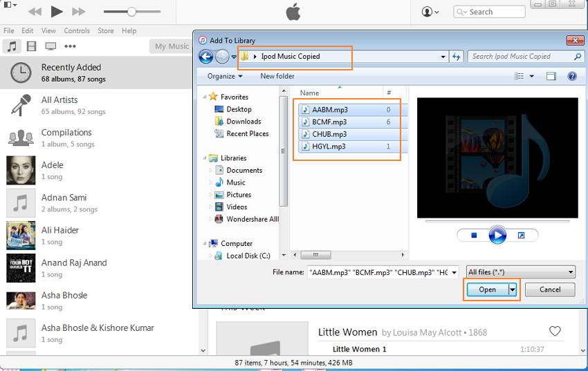588x371 pixels.
Task: Click the Cancel button
Action: pyautogui.click(x=550, y=290)
